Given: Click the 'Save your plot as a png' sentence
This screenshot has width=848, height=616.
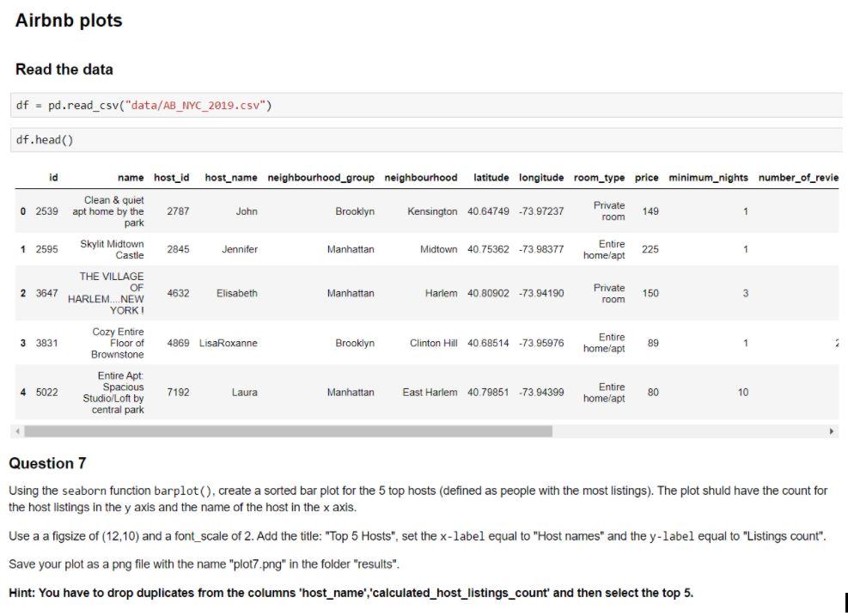Looking at the screenshot, I should (204, 564).
